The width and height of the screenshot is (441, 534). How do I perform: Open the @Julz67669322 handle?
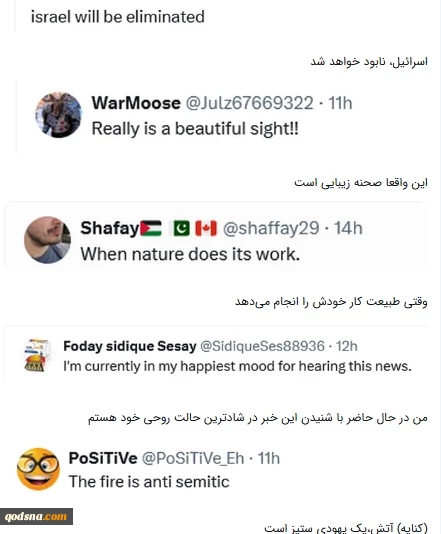coord(249,103)
